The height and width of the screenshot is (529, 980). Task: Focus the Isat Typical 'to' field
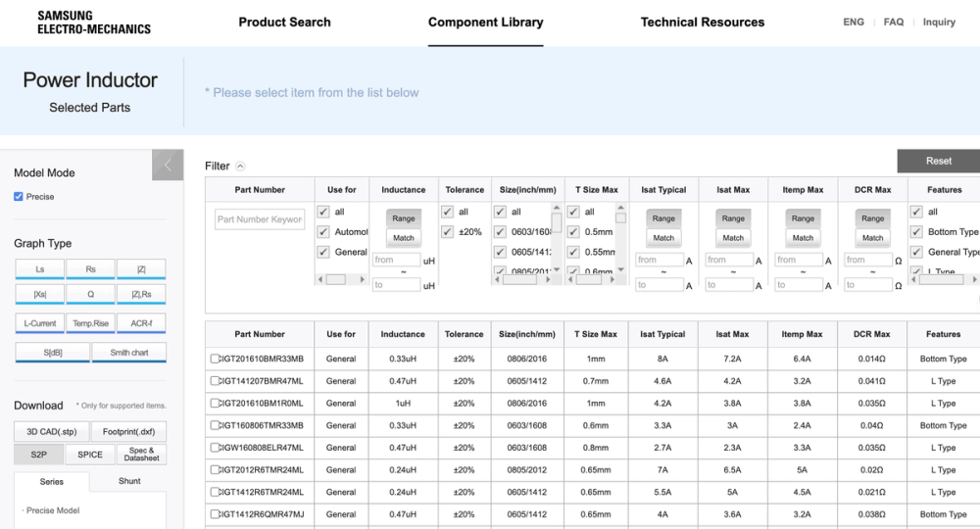click(x=660, y=285)
